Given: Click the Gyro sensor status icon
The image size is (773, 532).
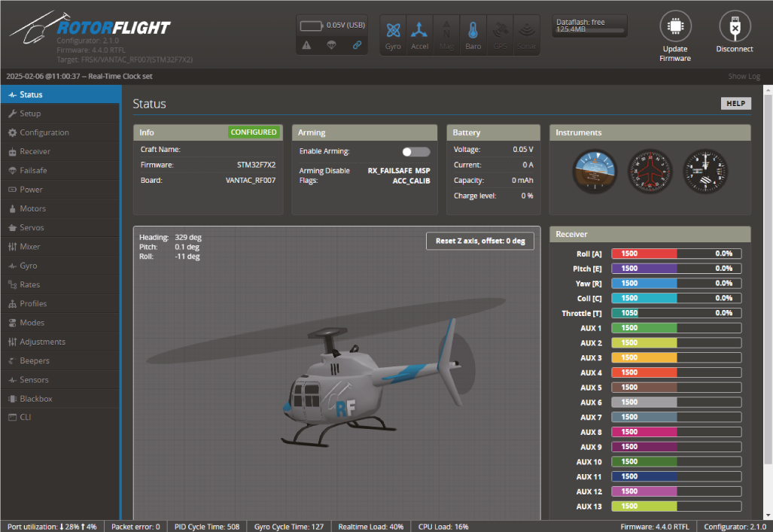Looking at the screenshot, I should [393, 32].
